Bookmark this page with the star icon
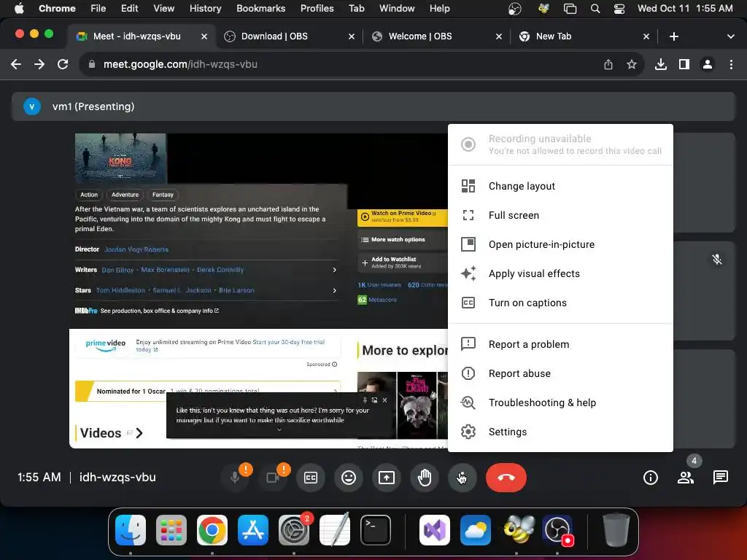This screenshot has height=560, width=747. click(632, 64)
